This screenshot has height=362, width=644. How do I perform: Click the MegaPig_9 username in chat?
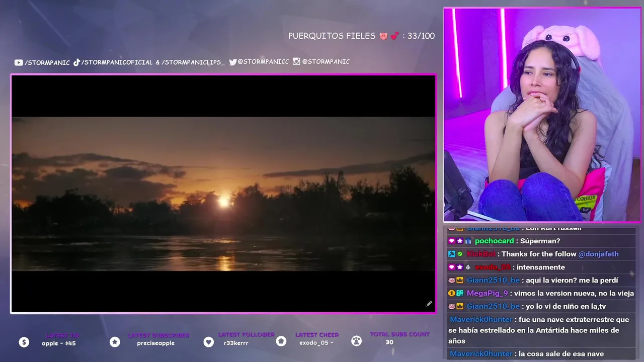pos(487,293)
